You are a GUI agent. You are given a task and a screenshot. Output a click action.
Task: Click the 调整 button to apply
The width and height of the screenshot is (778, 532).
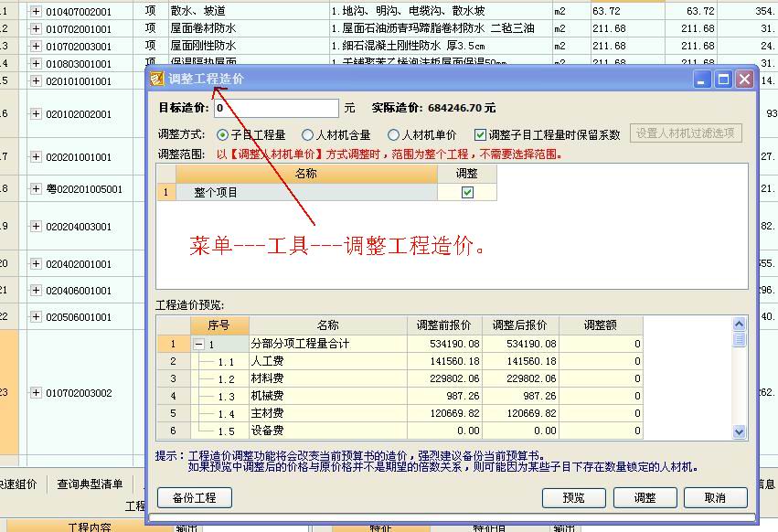tap(645, 497)
